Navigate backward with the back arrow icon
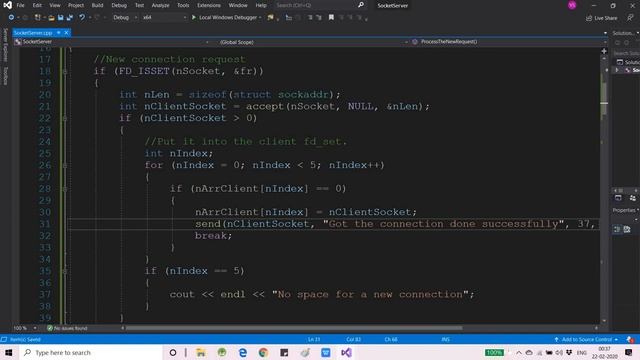This screenshot has width=640, height=360. [11, 18]
